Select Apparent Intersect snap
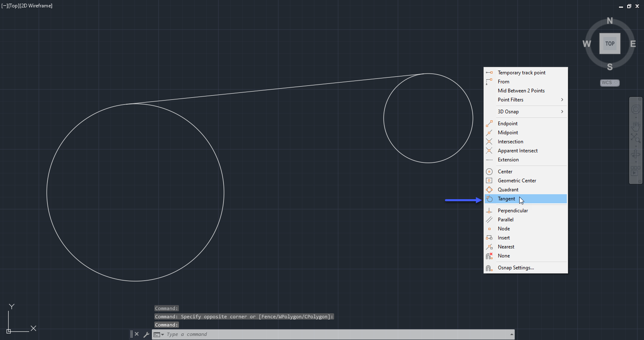Image resolution: width=644 pixels, height=340 pixels. (x=526, y=151)
